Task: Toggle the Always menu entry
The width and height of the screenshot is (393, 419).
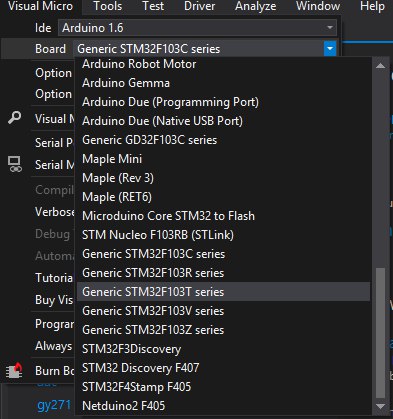Action: (54, 346)
